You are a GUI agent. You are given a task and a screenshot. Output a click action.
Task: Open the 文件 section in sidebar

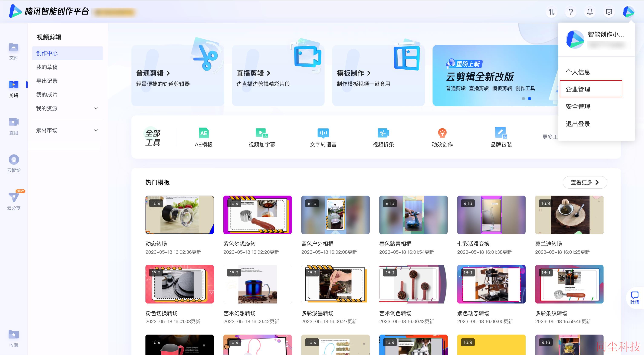14,52
